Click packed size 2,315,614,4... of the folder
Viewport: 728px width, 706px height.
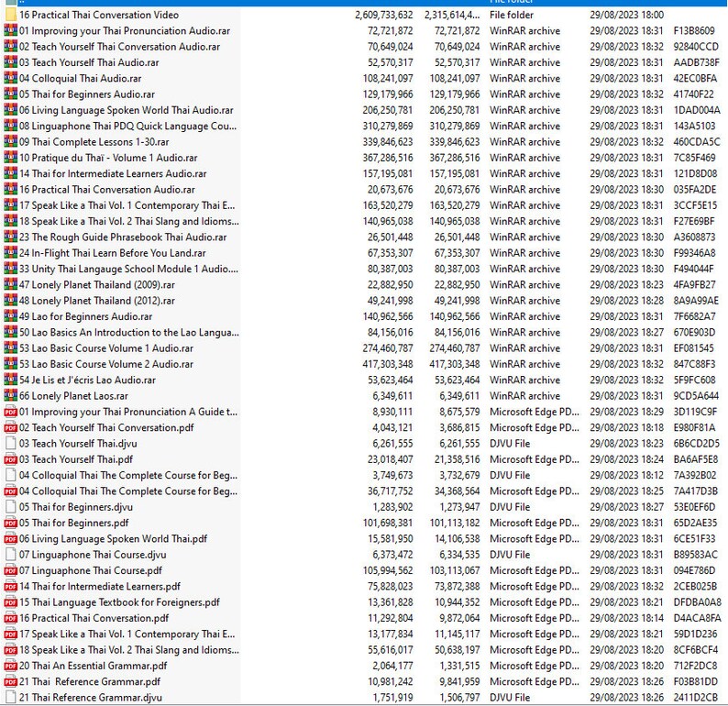[452, 15]
